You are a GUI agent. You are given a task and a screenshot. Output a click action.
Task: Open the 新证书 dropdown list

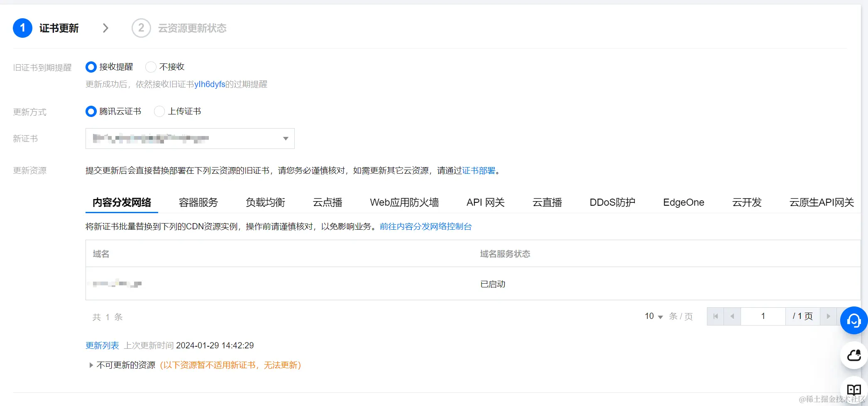point(190,139)
